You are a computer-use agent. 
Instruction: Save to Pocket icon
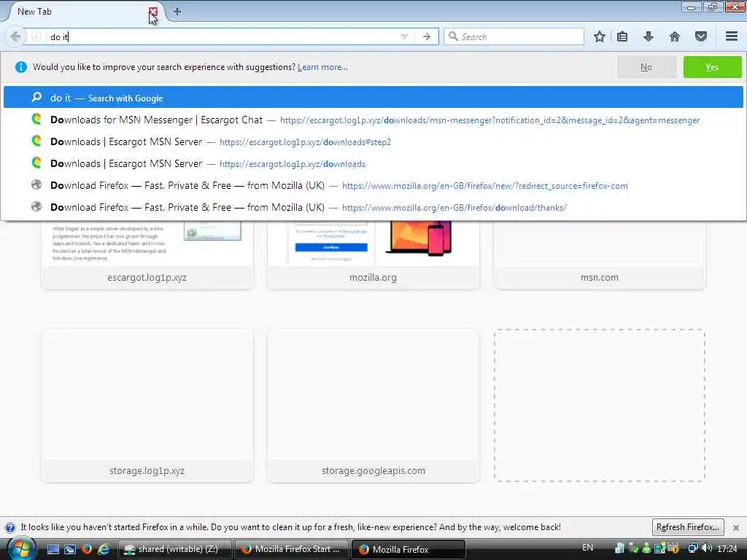coord(701,36)
